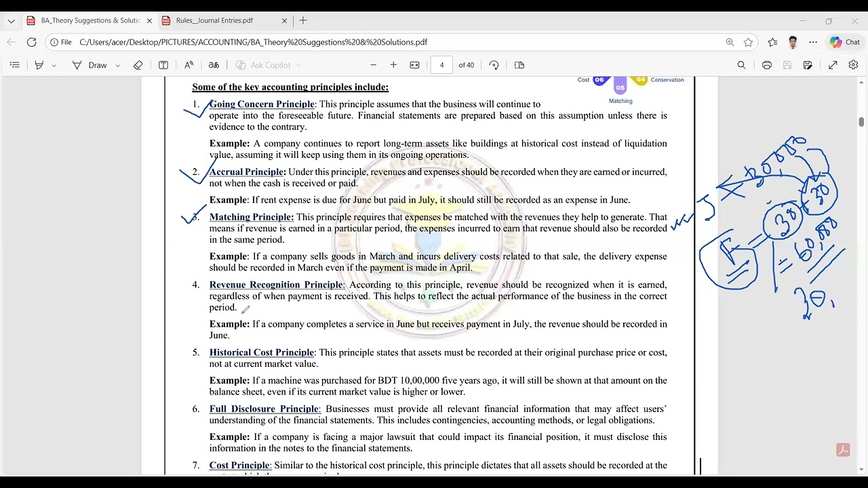Viewport: 868px width, 488px height.
Task: Enter full screen mode for the PDF
Action: pos(833,65)
